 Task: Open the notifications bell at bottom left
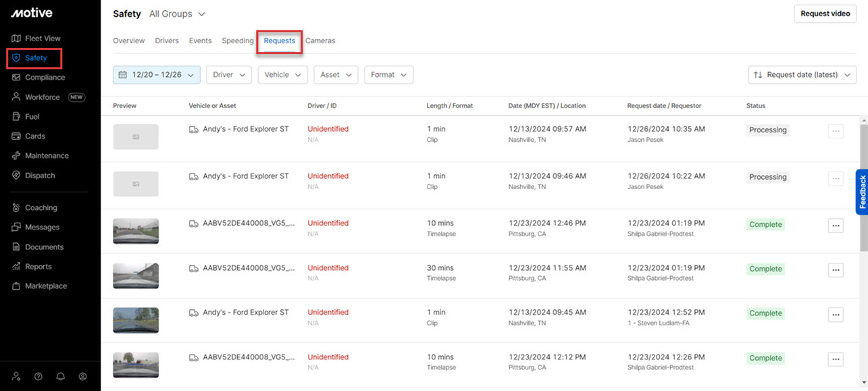pyautogui.click(x=60, y=376)
